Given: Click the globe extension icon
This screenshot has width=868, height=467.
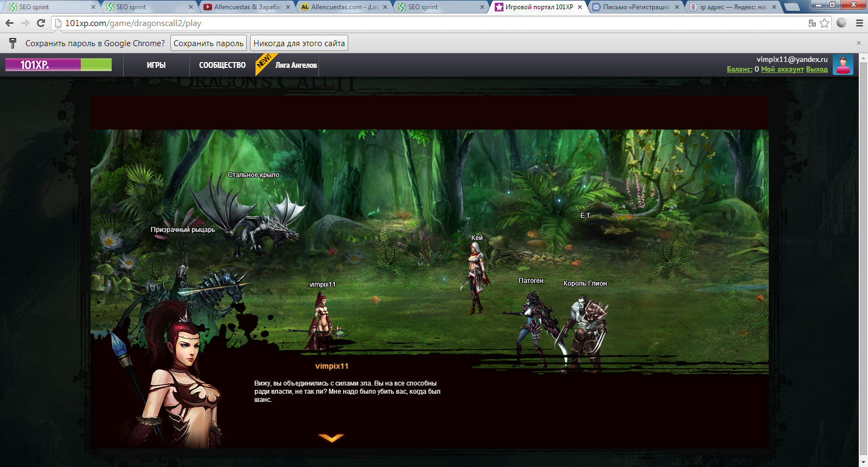Looking at the screenshot, I should coord(841,23).
